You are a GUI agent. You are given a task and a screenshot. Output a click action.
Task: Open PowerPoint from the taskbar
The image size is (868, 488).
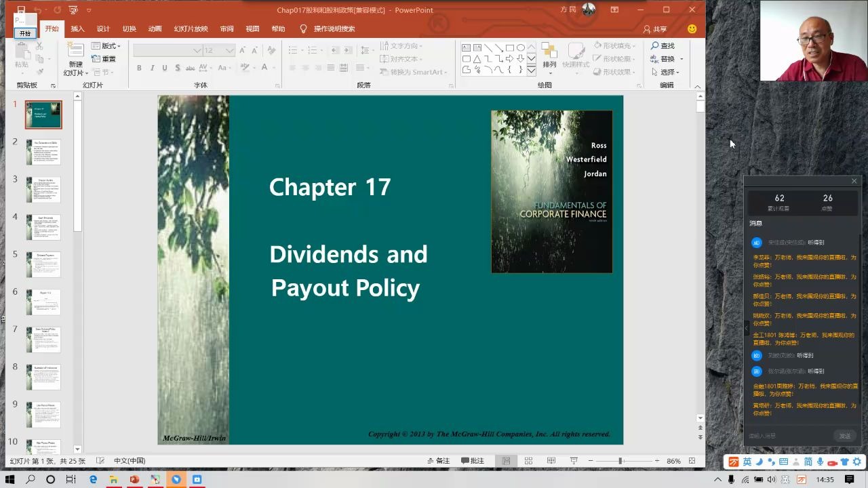[134, 479]
